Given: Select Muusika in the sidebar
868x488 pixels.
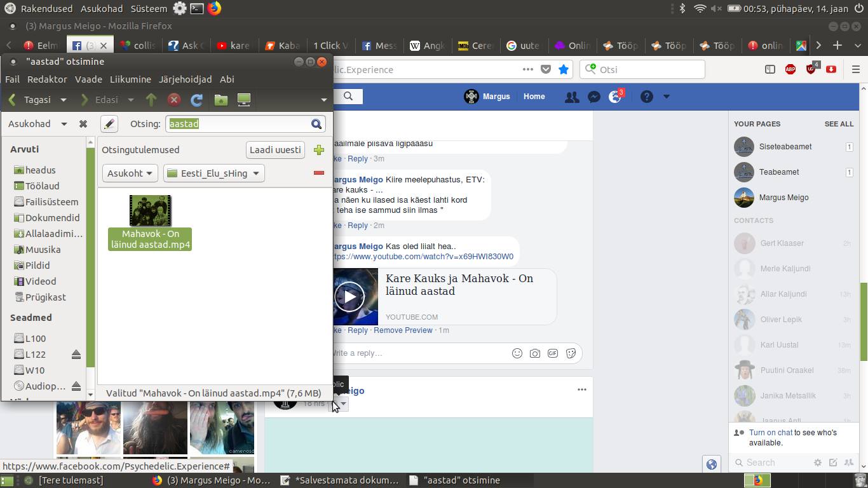Looking at the screenshot, I should pos(43,250).
